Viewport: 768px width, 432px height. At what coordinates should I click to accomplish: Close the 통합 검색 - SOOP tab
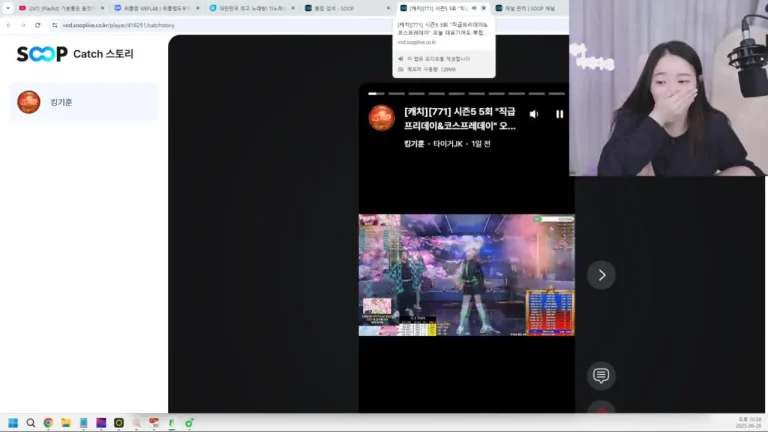[x=388, y=8]
